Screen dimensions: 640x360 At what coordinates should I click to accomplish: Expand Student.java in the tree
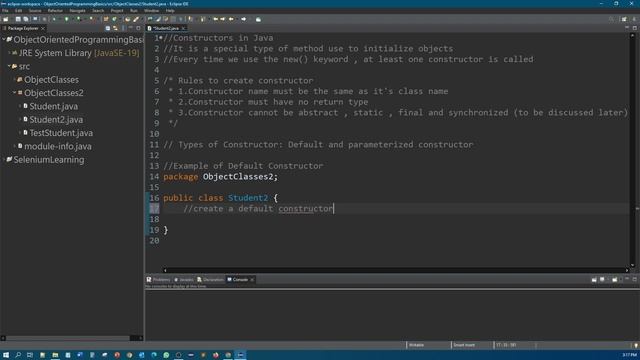coord(20,106)
